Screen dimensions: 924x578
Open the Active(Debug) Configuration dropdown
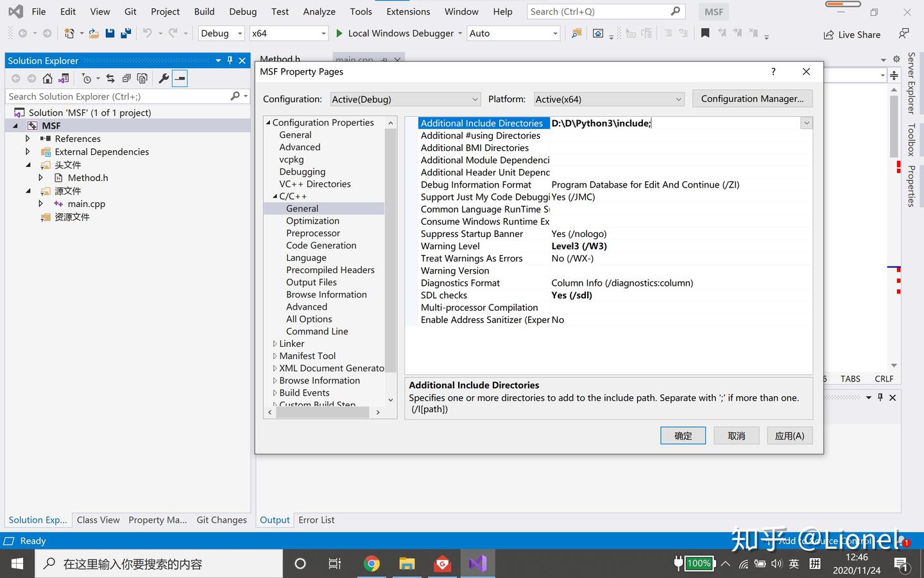click(x=405, y=99)
